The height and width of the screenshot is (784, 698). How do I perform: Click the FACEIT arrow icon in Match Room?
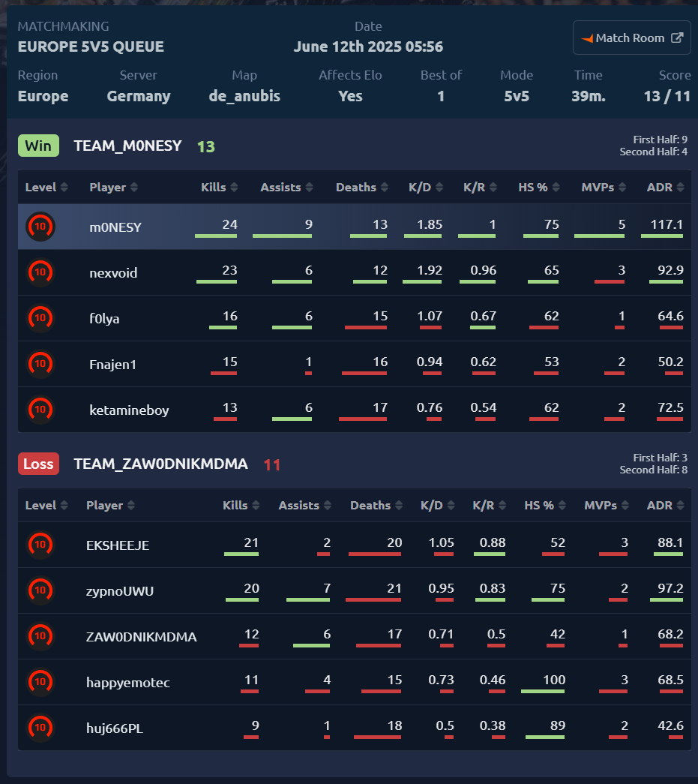click(x=587, y=38)
